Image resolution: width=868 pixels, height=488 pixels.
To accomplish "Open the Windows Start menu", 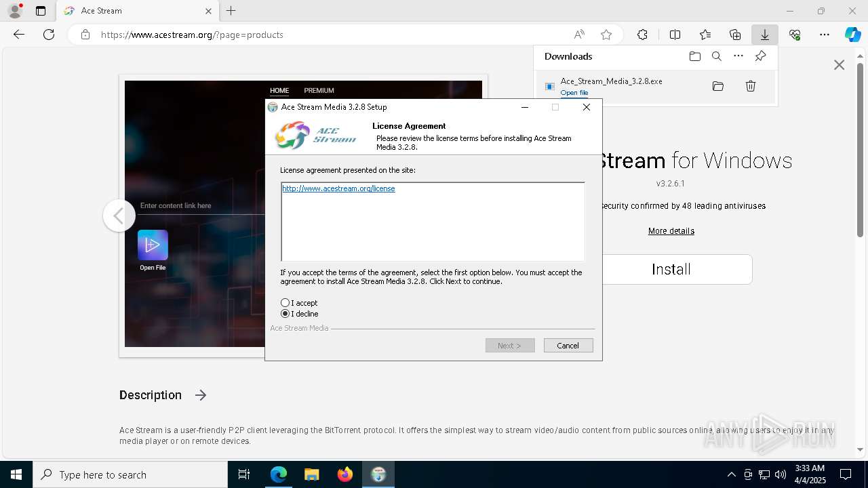I will [x=16, y=474].
